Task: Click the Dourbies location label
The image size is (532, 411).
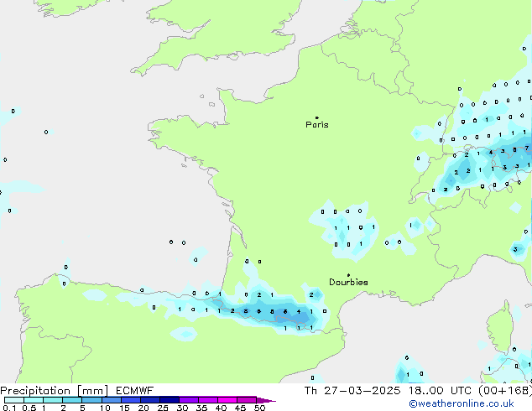Action: pos(348,282)
